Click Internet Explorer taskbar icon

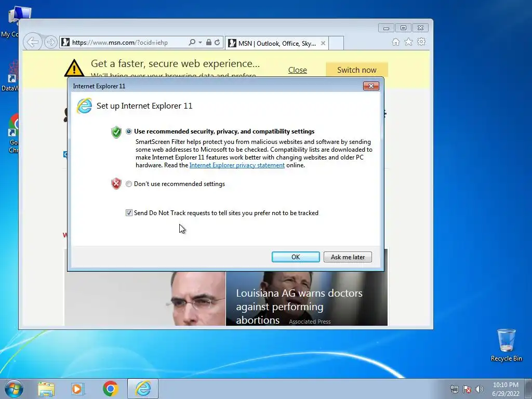click(143, 389)
